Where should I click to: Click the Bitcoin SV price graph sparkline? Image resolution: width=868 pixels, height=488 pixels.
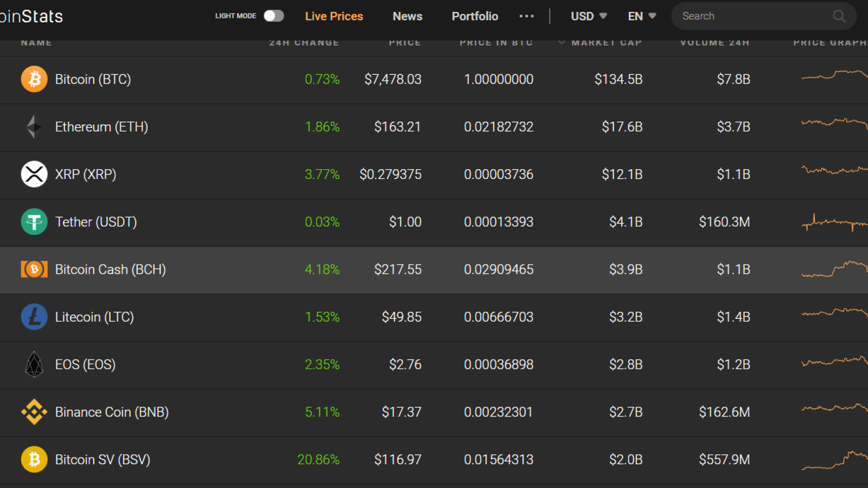point(834,460)
